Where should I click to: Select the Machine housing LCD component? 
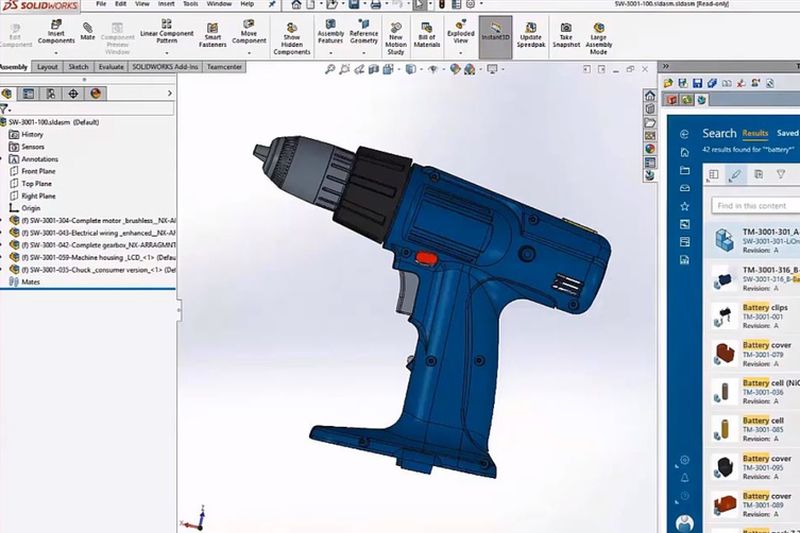(93, 258)
